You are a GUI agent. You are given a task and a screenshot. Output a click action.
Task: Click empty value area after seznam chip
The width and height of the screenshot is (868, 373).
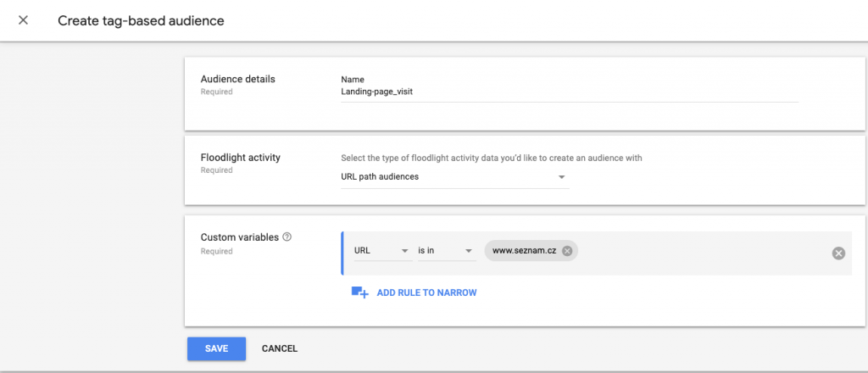(703, 251)
